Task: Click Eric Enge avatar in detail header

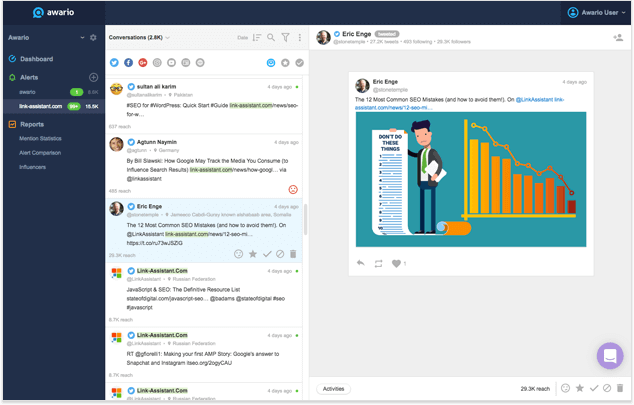Action: point(323,38)
